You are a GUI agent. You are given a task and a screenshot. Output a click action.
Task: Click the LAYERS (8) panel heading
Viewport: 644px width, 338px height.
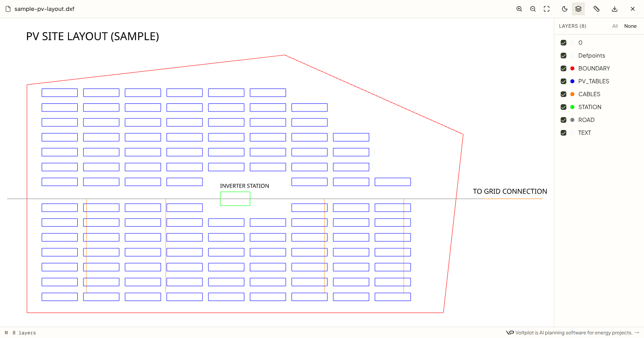[572, 26]
